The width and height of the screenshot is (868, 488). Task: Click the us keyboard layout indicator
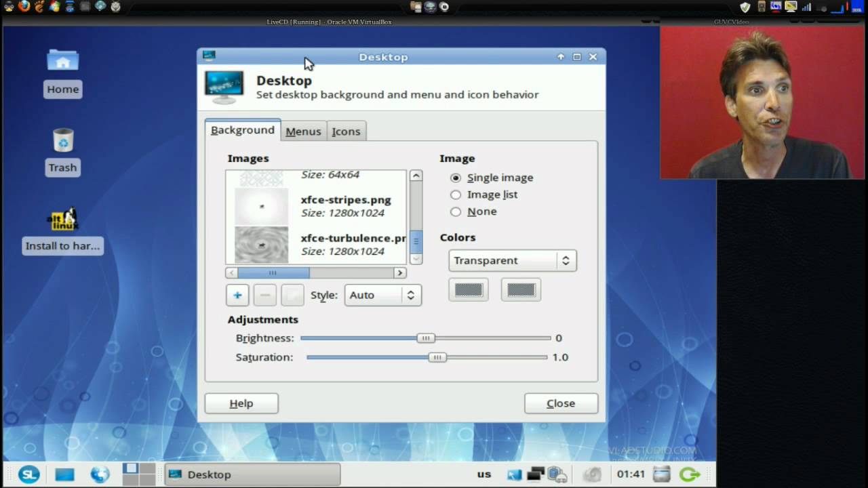484,474
